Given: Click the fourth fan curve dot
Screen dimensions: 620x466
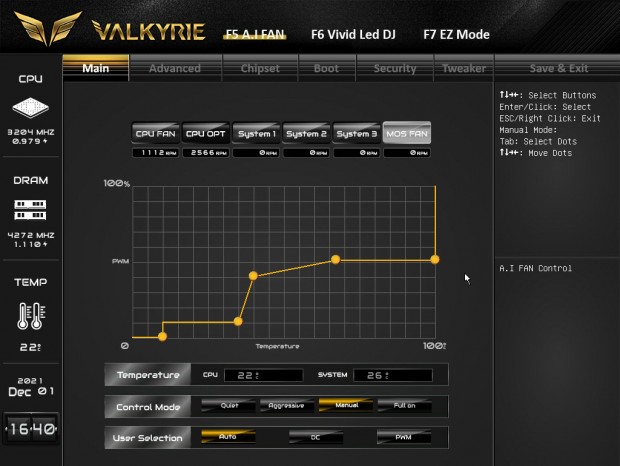Looking at the screenshot, I should coord(335,260).
